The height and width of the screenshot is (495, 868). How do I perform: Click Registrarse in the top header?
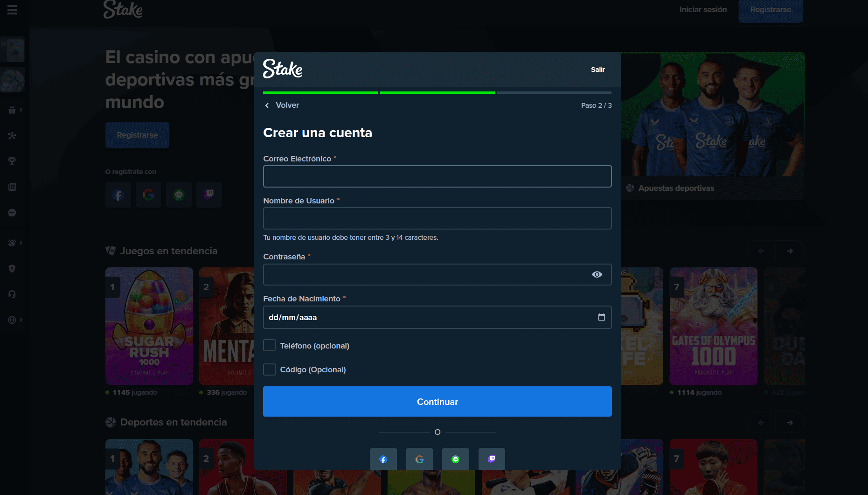pos(771,10)
